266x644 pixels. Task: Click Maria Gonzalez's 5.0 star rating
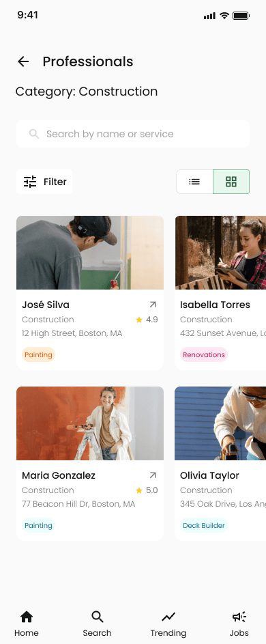pyautogui.click(x=147, y=490)
